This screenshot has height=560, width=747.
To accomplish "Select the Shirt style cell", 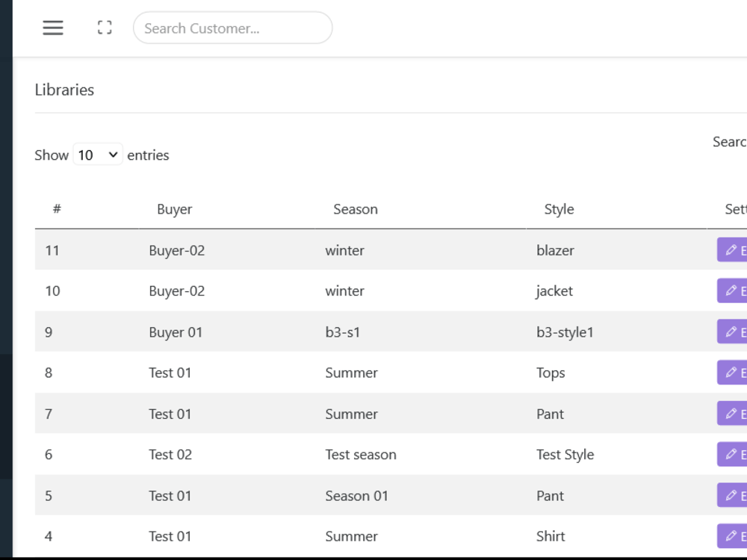I will (x=551, y=537).
